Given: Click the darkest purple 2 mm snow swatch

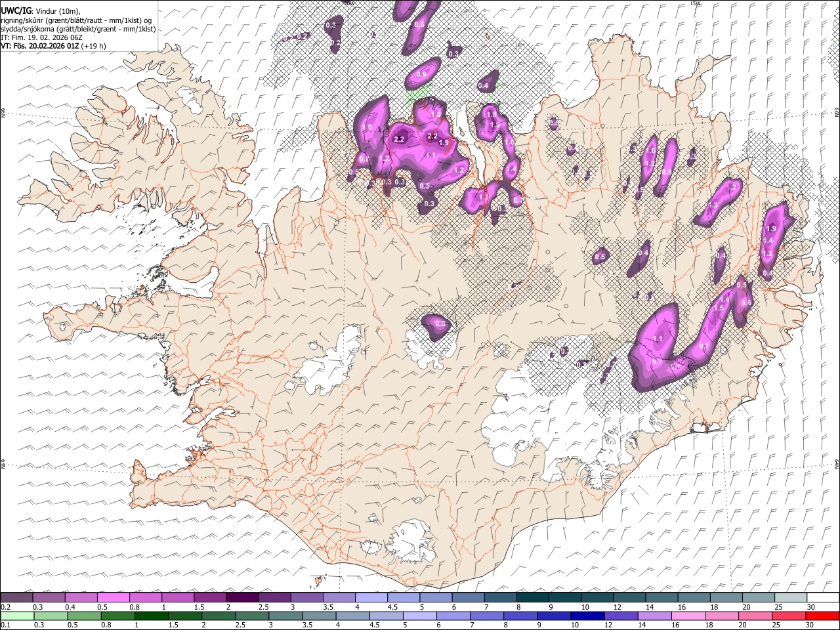Looking at the screenshot, I should (x=242, y=598).
